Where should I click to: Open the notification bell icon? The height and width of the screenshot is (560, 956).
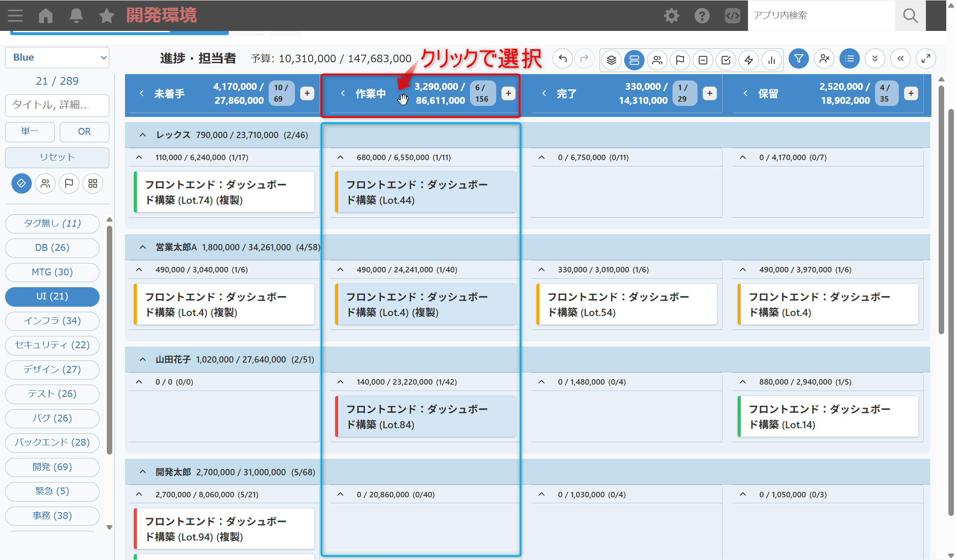(x=76, y=16)
